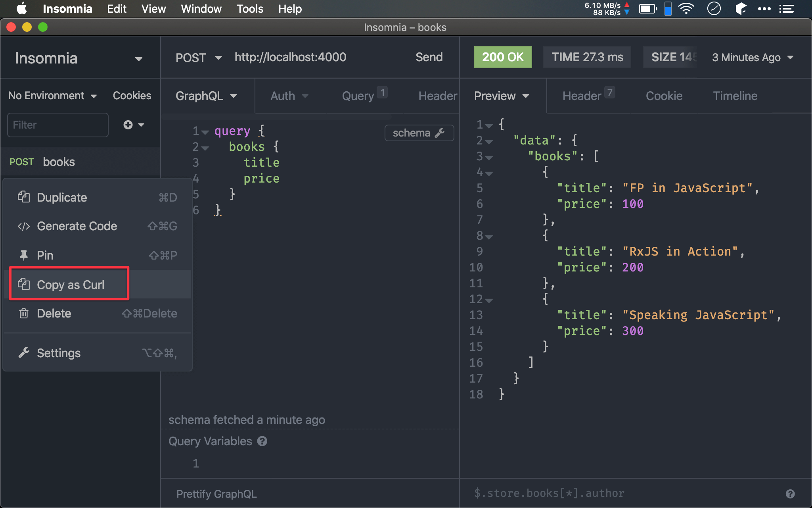Switch to the Auth tab
The width and height of the screenshot is (812, 508).
pyautogui.click(x=283, y=95)
